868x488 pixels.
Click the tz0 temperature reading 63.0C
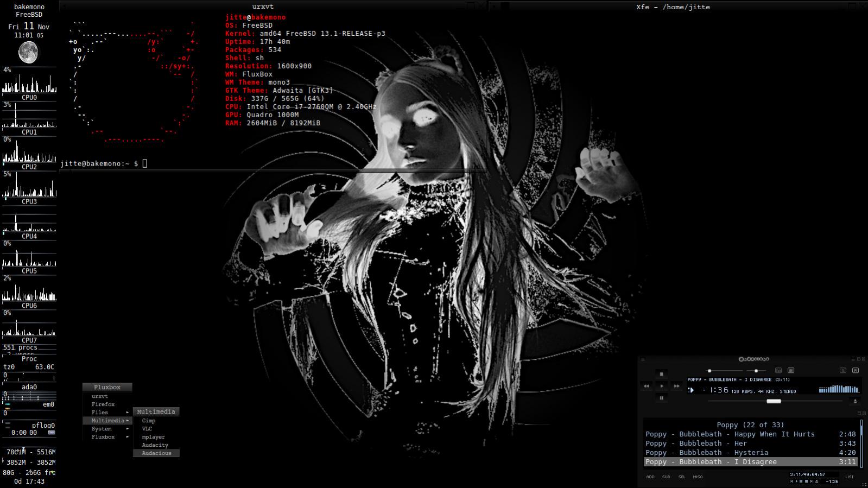[x=45, y=367]
